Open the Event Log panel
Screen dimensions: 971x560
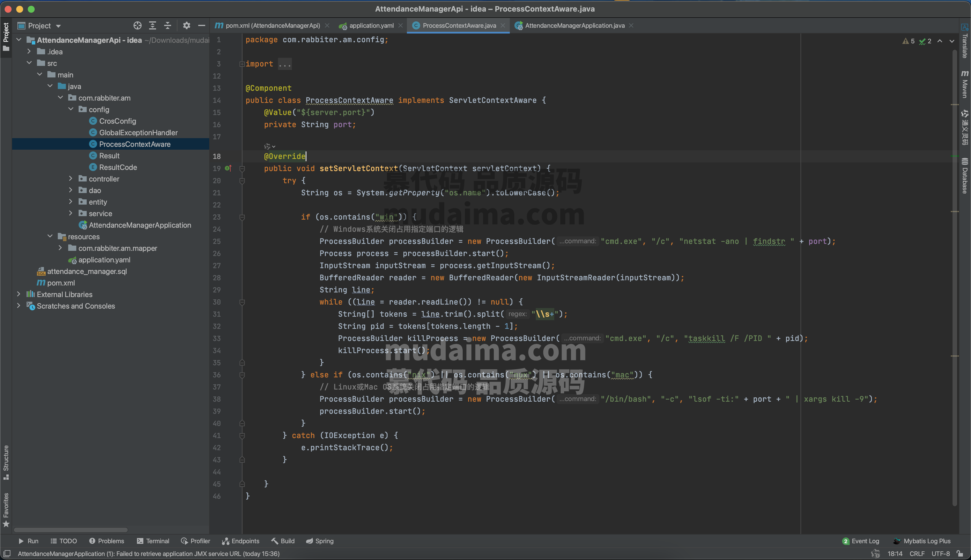click(x=861, y=541)
